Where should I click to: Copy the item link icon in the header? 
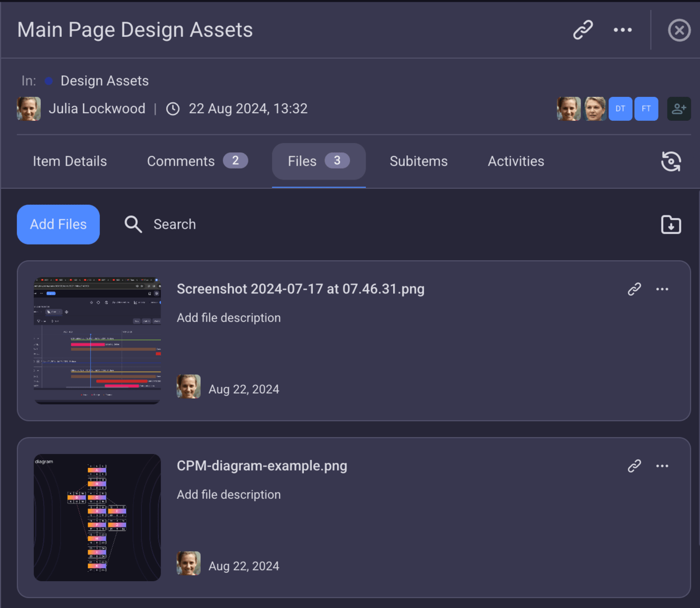(x=583, y=30)
